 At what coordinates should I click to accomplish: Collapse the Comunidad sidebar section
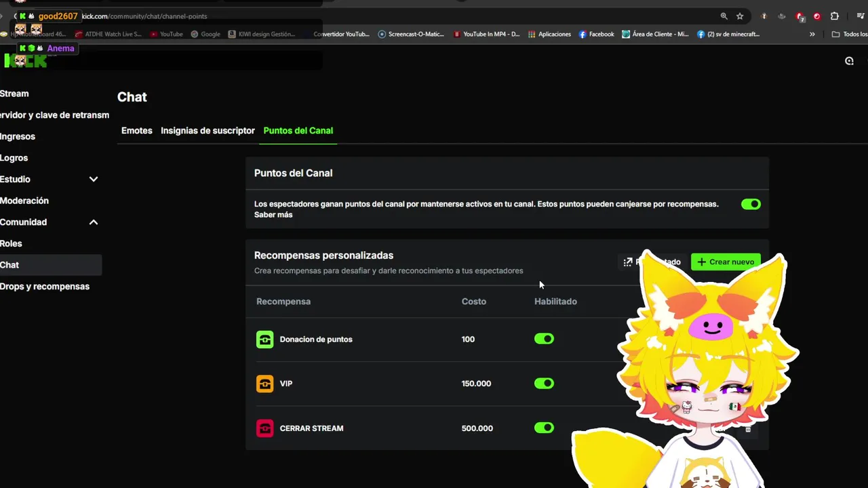(94, 222)
